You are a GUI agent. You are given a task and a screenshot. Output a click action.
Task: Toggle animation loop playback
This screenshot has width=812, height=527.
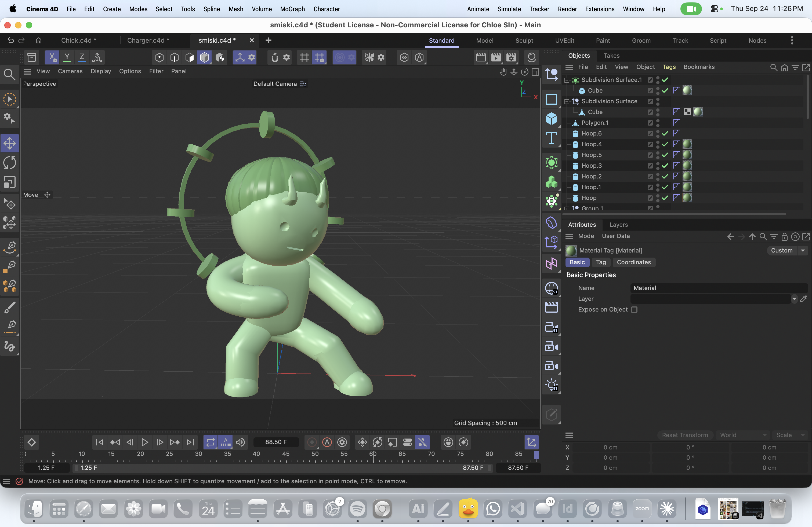coord(211,442)
